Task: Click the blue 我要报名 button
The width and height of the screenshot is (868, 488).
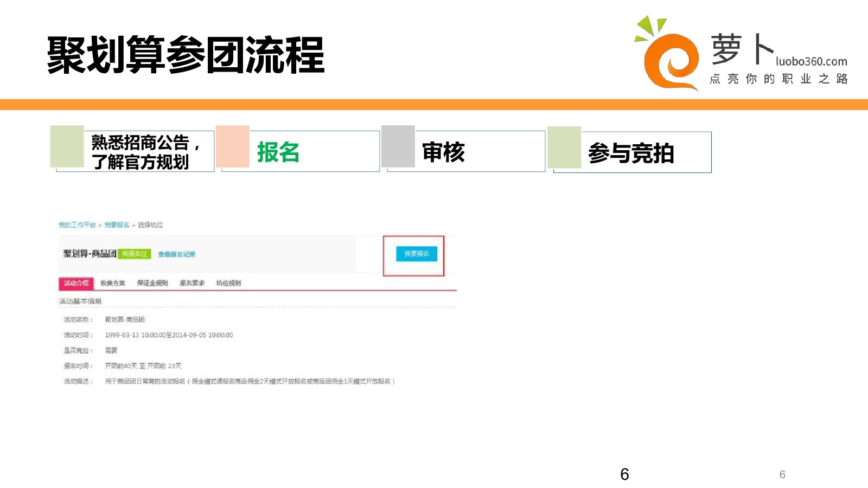Action: pos(417,254)
